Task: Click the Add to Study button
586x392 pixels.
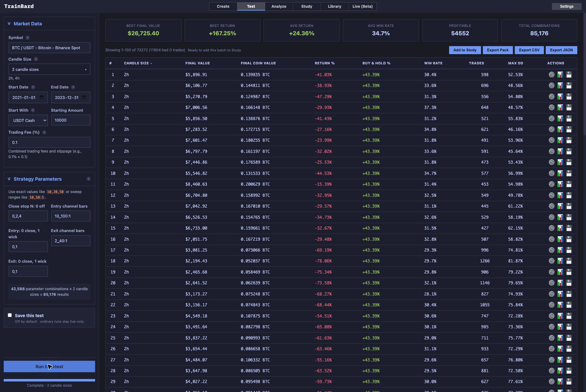Action: click(465, 50)
